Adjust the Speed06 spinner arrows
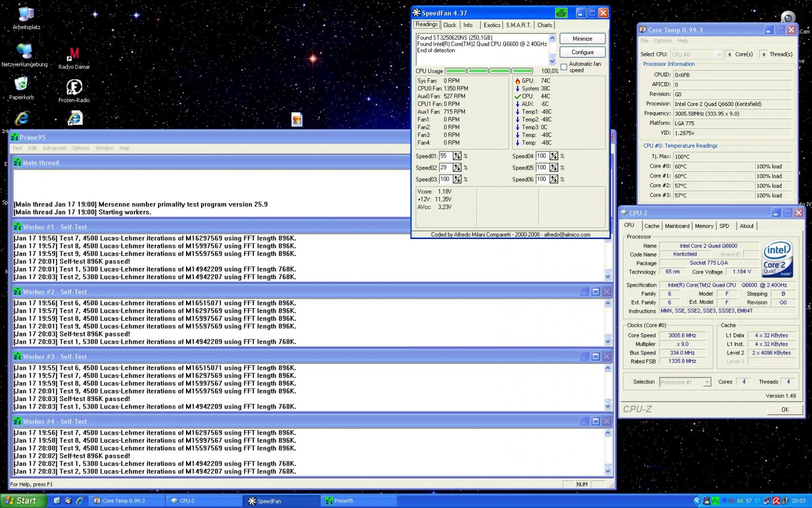 (x=554, y=179)
